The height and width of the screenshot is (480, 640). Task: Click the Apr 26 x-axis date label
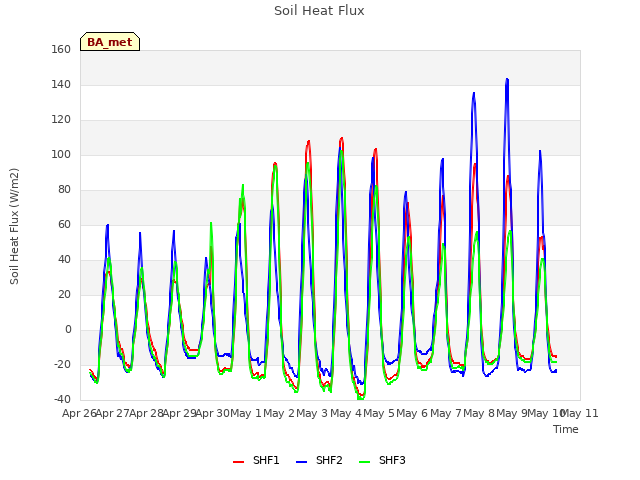click(x=79, y=413)
